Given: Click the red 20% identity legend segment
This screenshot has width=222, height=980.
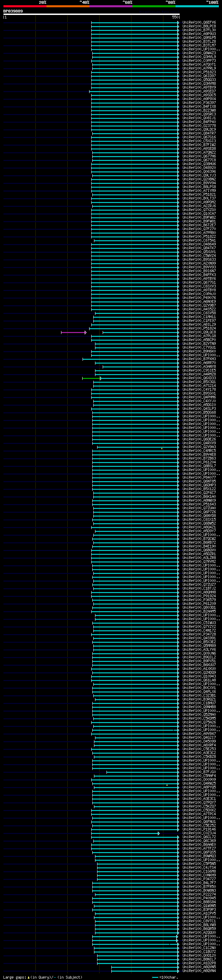Looking at the screenshot, I should (x=25, y=6).
